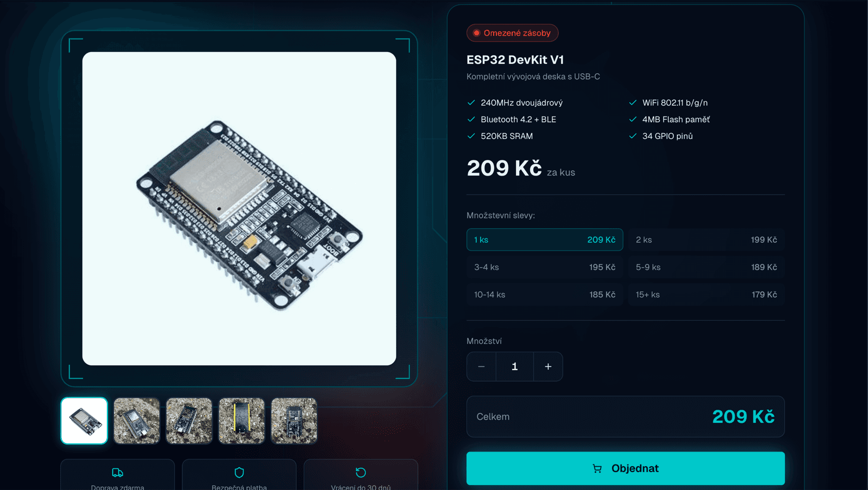The image size is (868, 490).
Task: Select the 2 ks tier for 199 Kč
Action: (x=706, y=240)
